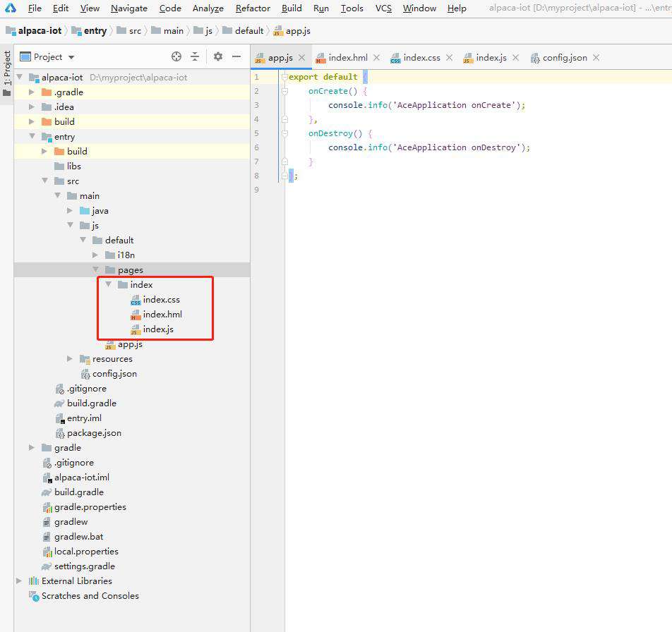This screenshot has width=672, height=632.
Task: Click the DevEco Studio logo icon
Action: click(x=11, y=8)
